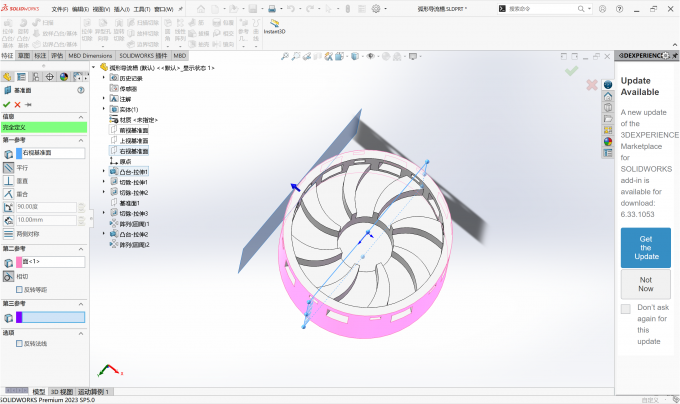Viewport: 680px width, 404px height.
Task: Open the 文件(F) menu
Action: click(x=60, y=9)
